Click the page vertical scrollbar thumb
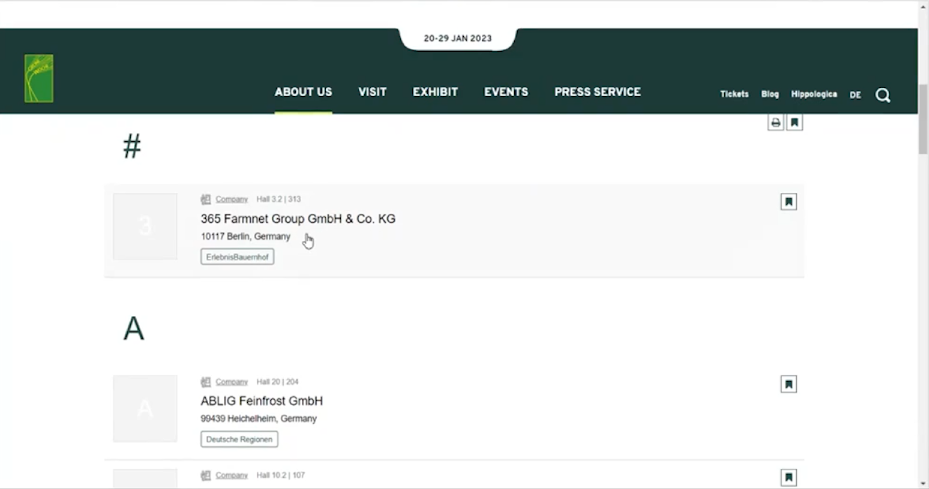The image size is (929, 489). point(923,119)
